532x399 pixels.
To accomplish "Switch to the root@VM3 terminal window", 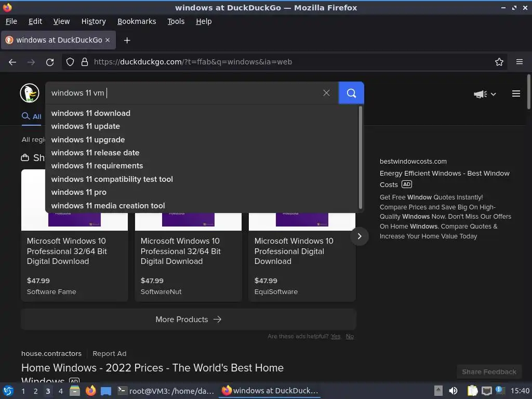I will pos(166,391).
